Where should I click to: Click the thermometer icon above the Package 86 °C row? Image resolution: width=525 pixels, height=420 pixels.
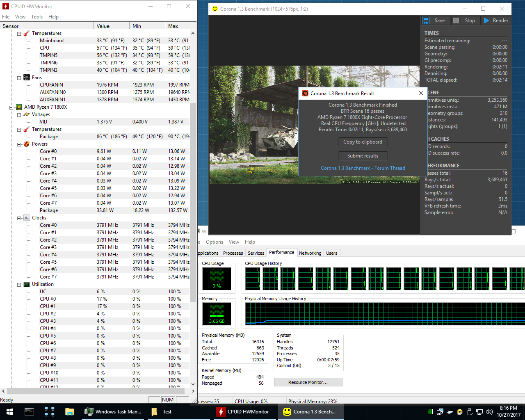27,129
